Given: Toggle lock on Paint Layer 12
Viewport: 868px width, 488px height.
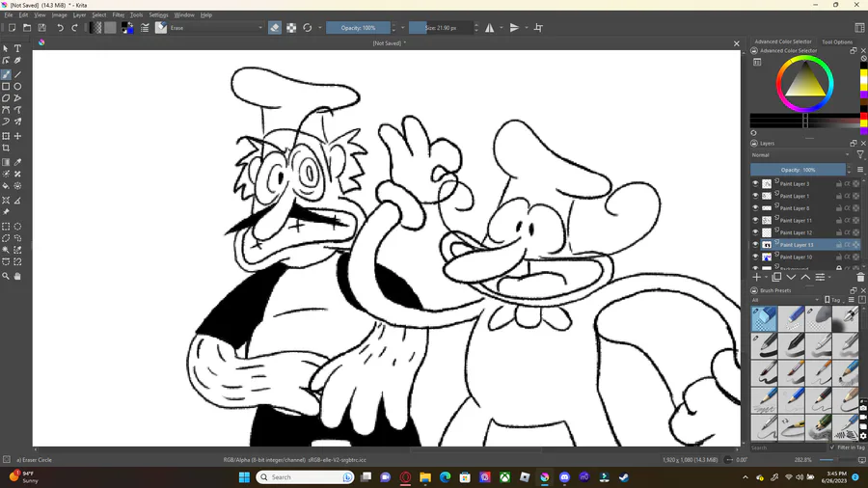Looking at the screenshot, I should tap(839, 232).
